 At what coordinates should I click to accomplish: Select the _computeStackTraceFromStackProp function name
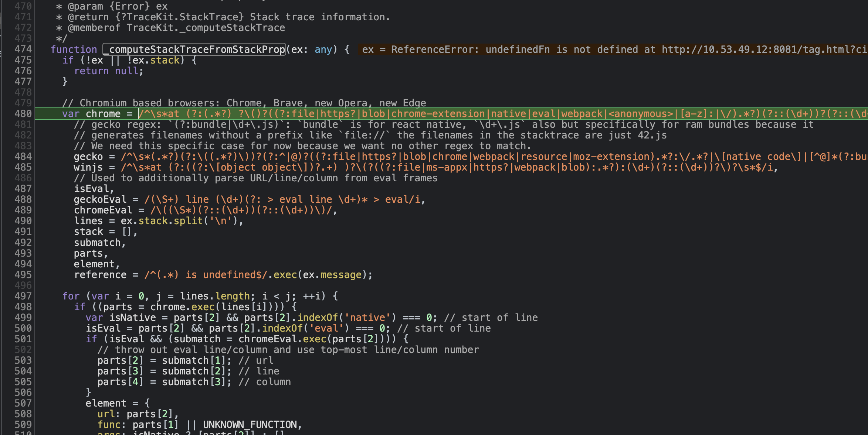coord(194,49)
